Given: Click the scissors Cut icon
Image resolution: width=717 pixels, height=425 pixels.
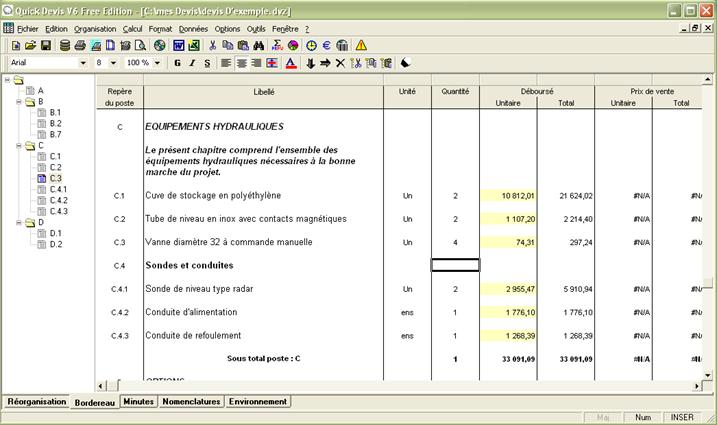Looking at the screenshot, I should (x=213, y=46).
